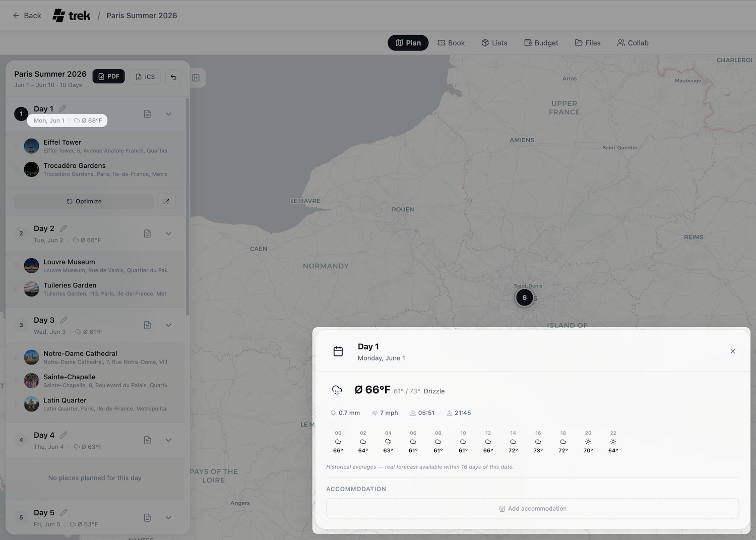The width and height of the screenshot is (756, 540).
Task: Click the map cluster marker labeled 6
Action: point(524,297)
